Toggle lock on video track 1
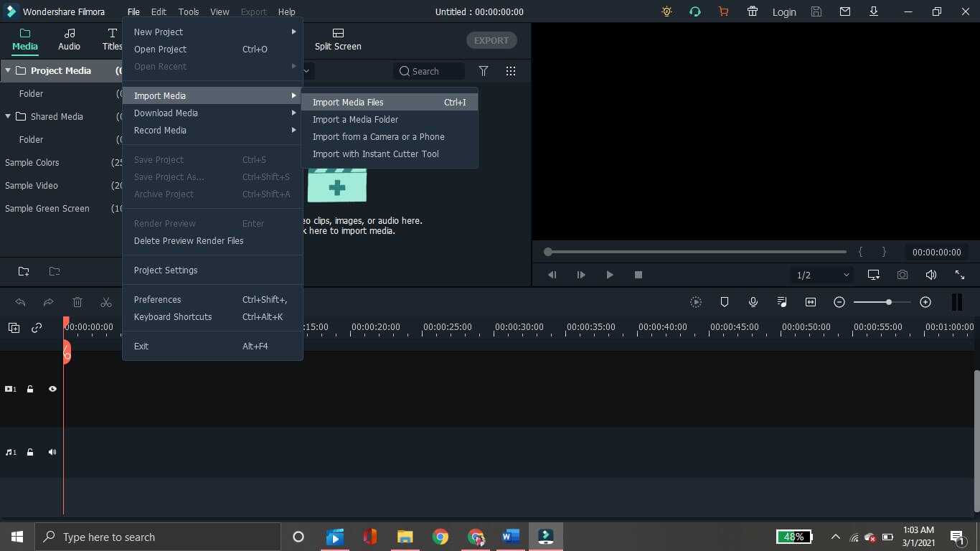980x551 pixels. point(30,389)
